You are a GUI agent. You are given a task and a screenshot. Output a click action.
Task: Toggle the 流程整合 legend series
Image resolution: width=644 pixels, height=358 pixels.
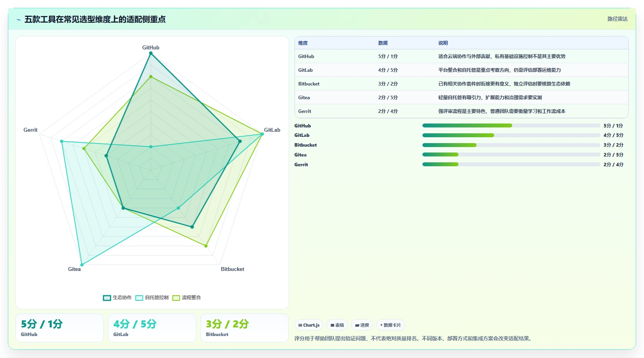[186, 298]
